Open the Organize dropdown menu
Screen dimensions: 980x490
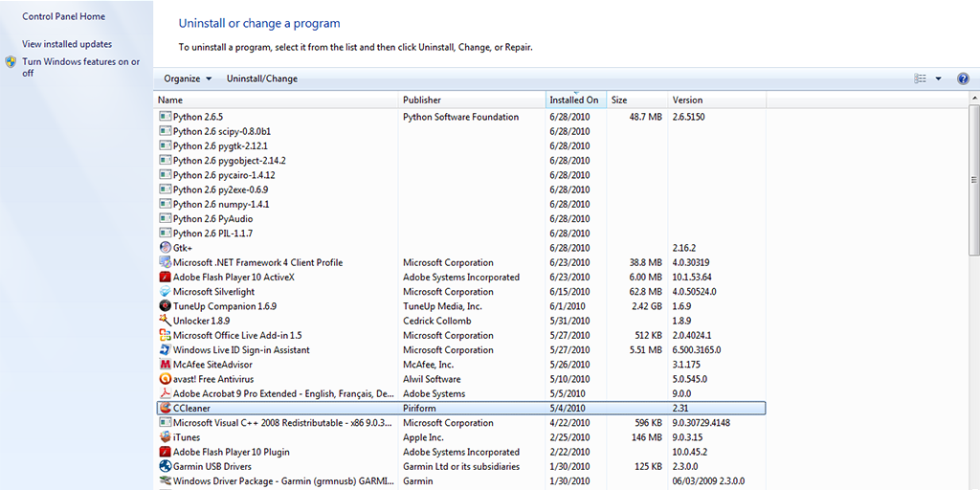187,78
